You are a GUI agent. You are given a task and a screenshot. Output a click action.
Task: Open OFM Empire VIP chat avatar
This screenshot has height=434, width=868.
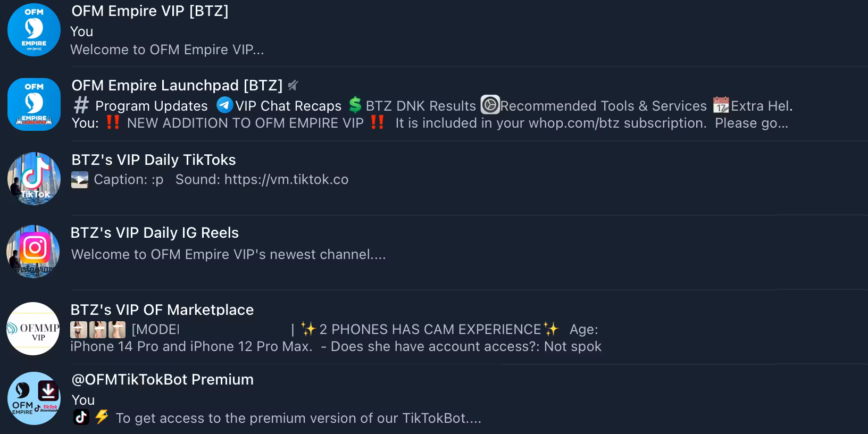34,30
